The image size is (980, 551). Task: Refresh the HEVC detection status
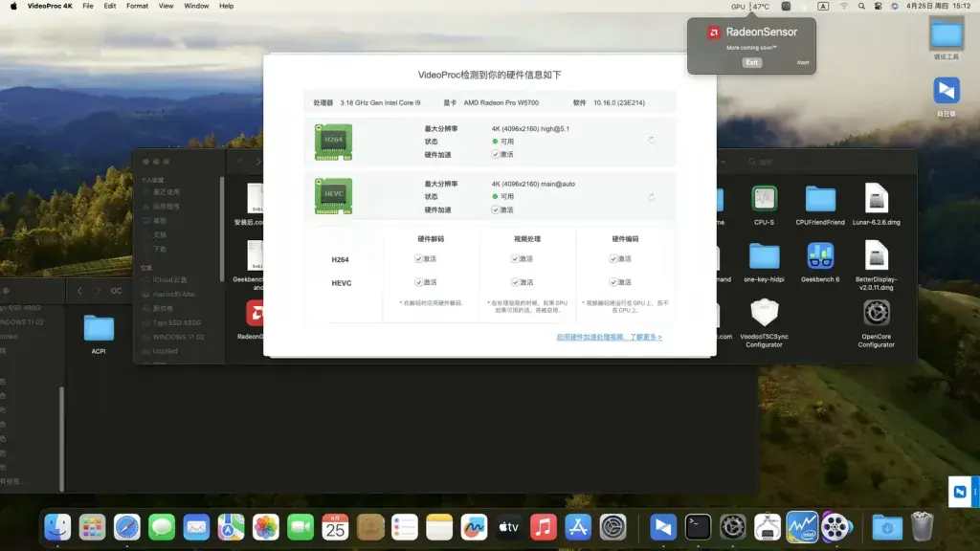coord(651,197)
